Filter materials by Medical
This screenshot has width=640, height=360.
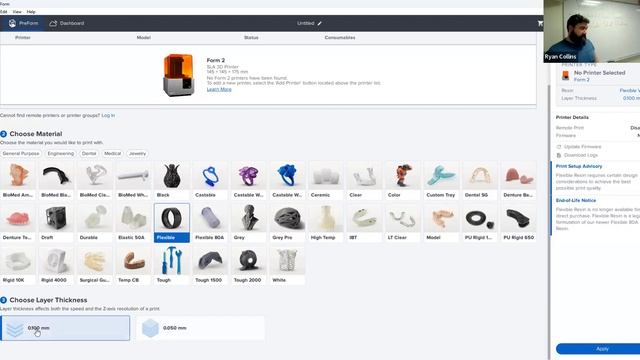click(112, 153)
